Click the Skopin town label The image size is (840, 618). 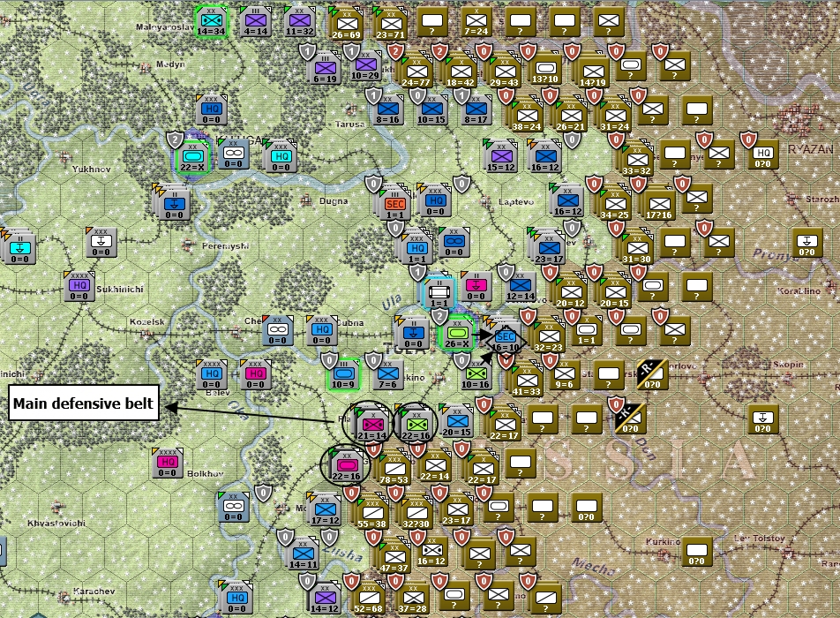[x=788, y=364]
